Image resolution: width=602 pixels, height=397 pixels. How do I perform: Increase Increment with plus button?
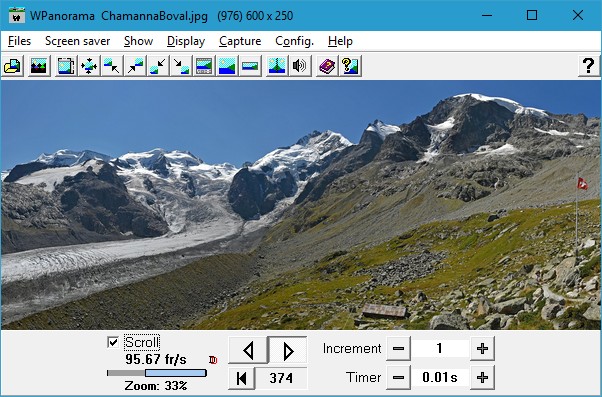click(482, 349)
